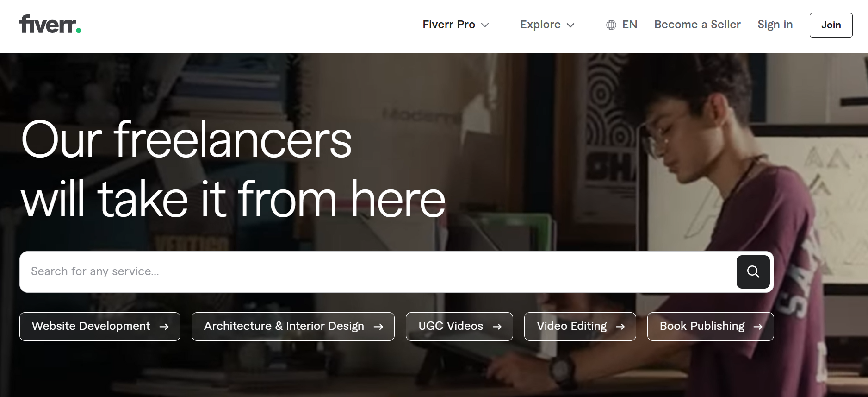Click the arrow icon on Book Publishing

point(757,327)
